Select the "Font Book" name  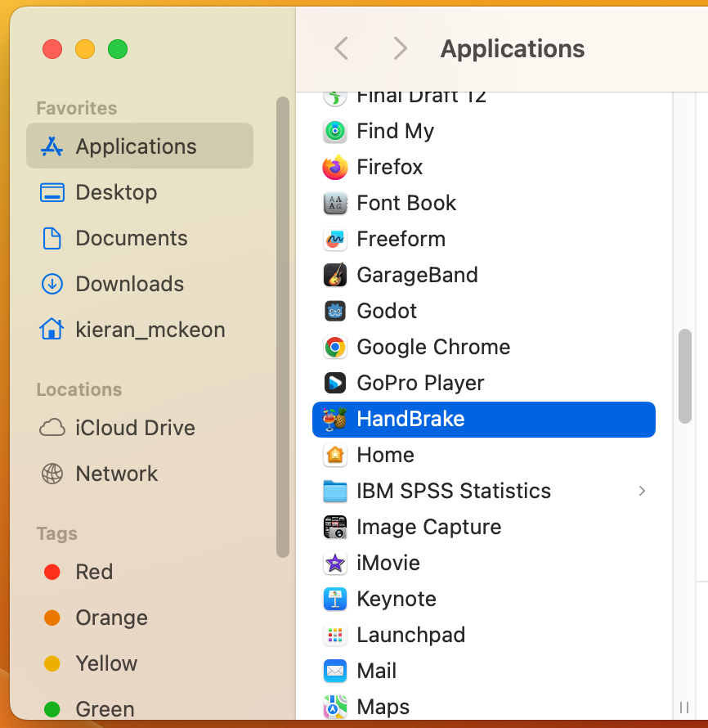coord(406,203)
